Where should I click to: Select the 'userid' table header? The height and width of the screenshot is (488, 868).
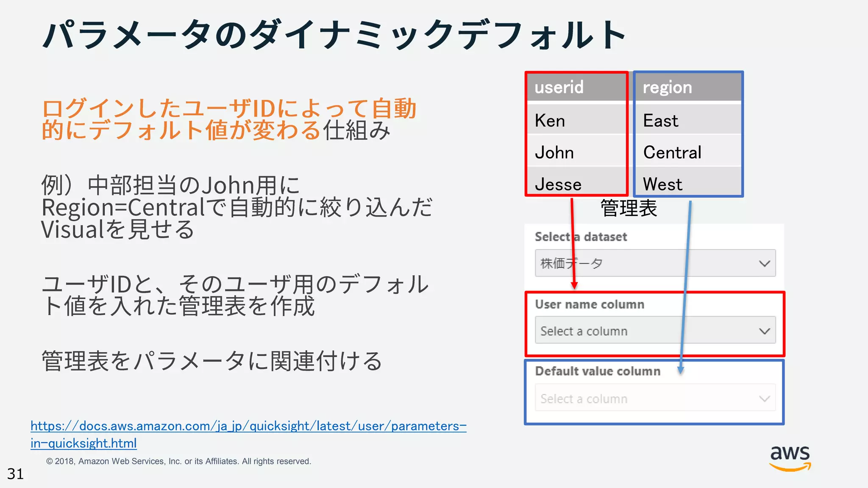tap(577, 87)
